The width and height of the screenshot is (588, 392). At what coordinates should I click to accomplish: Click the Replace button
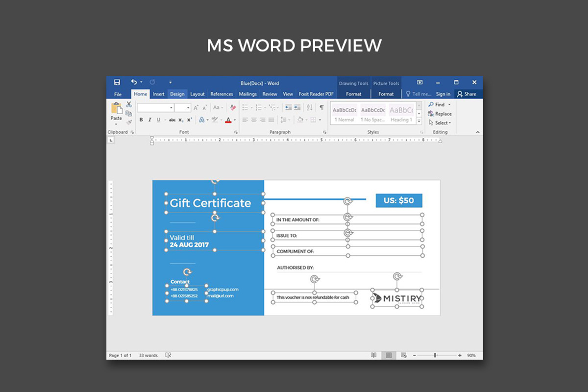440,114
